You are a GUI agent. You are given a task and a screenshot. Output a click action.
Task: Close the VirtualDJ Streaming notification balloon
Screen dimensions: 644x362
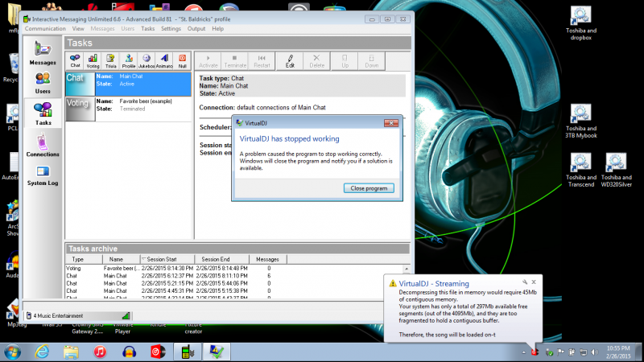[534, 282]
